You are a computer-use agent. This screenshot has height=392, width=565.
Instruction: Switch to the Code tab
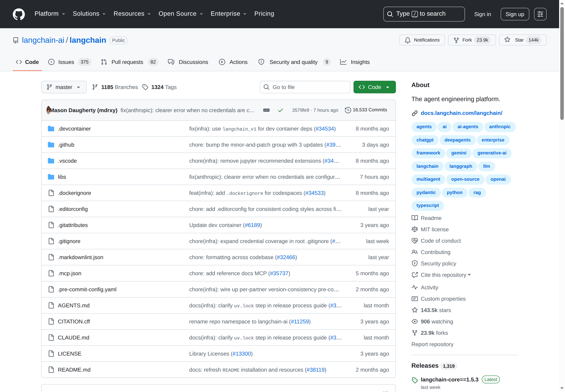tap(27, 62)
